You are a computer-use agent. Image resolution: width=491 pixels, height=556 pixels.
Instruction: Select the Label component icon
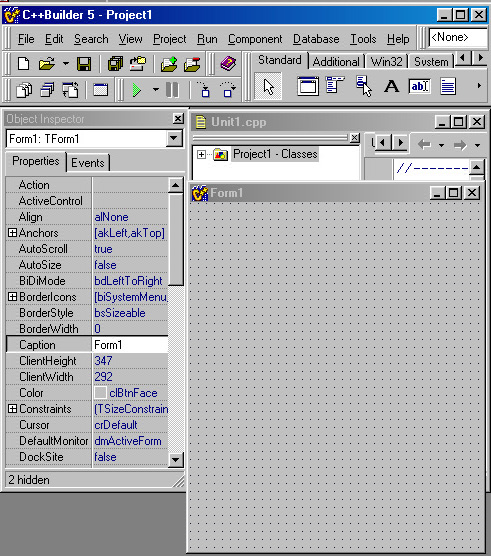391,86
